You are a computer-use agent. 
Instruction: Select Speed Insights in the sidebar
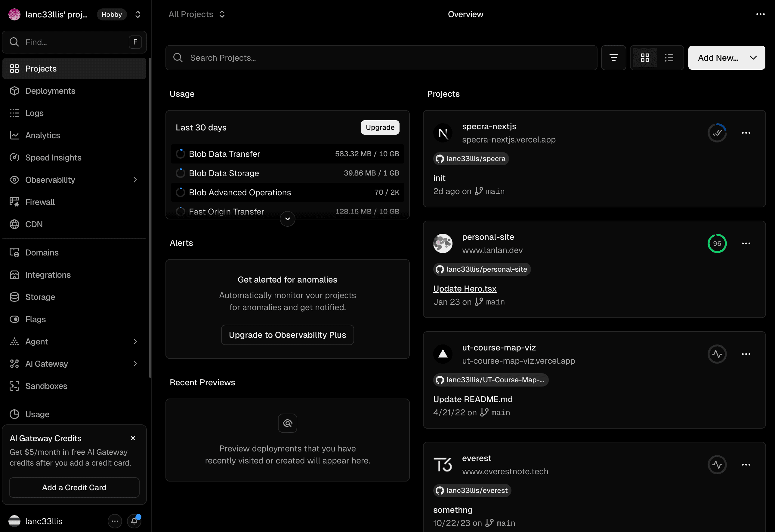(53, 157)
